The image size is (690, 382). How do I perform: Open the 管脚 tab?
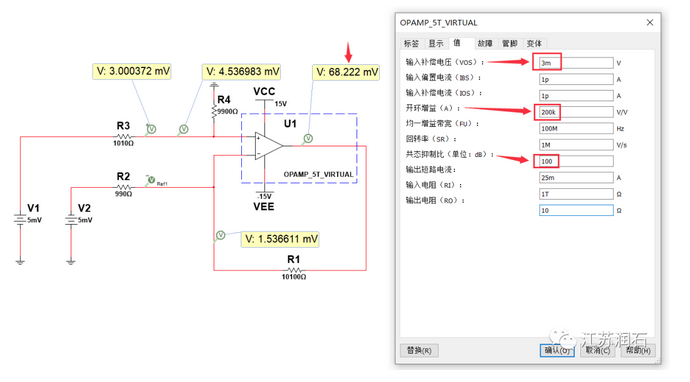510,43
